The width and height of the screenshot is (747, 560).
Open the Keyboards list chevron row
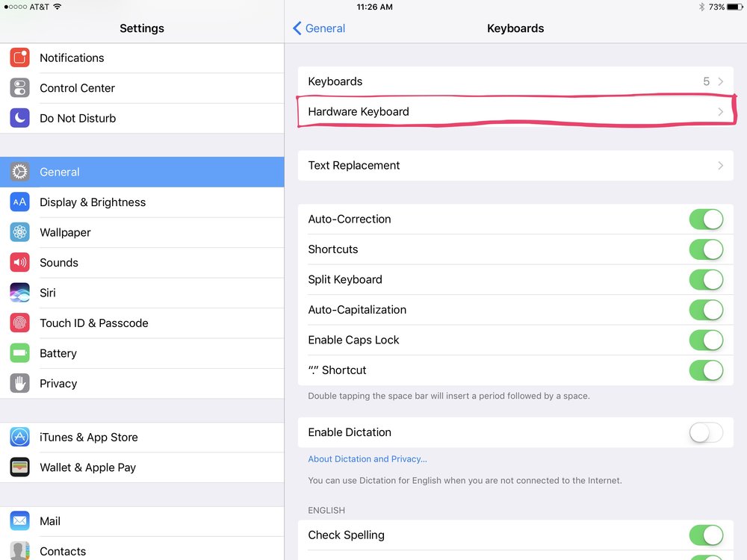(515, 81)
